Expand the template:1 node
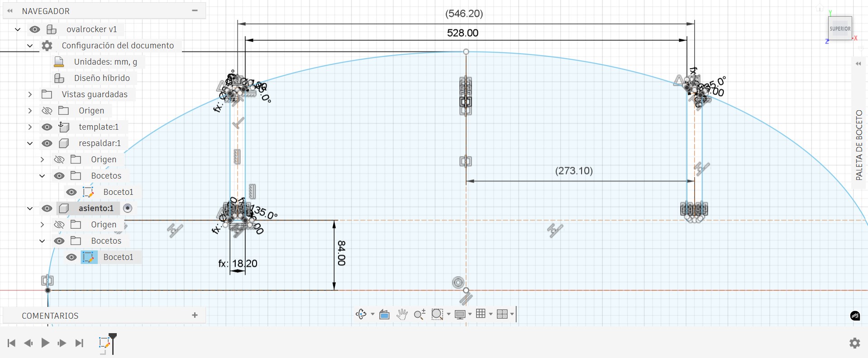Image resolution: width=868 pixels, height=358 pixels. click(x=30, y=127)
